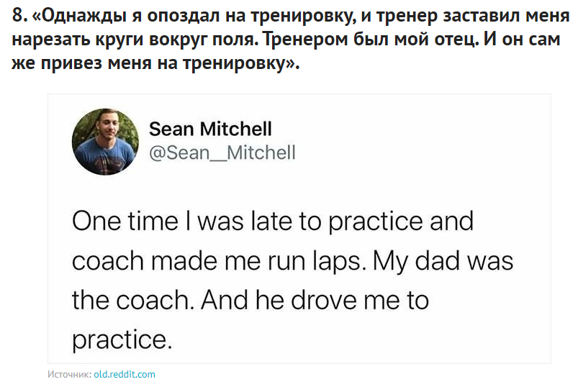Click the tweet line 'the coach. And he drove me to'
578x392 pixels.
pyautogui.click(x=250, y=300)
